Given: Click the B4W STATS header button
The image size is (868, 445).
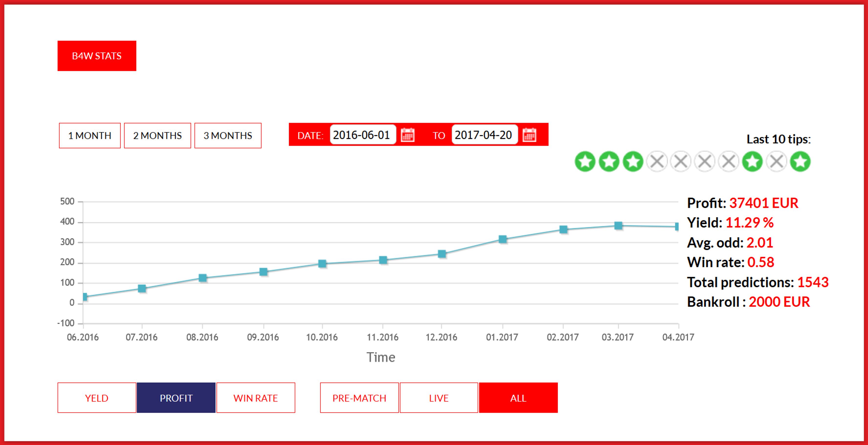Looking at the screenshot, I should [97, 56].
